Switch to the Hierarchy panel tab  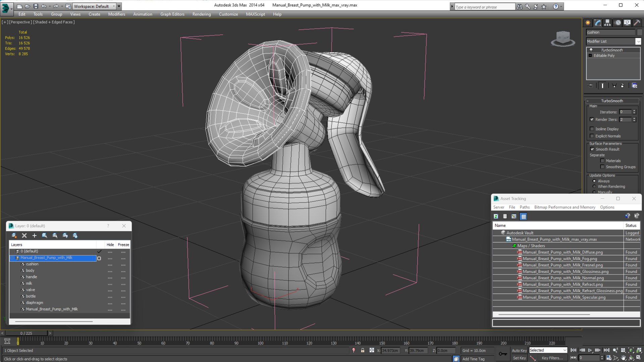pos(607,23)
